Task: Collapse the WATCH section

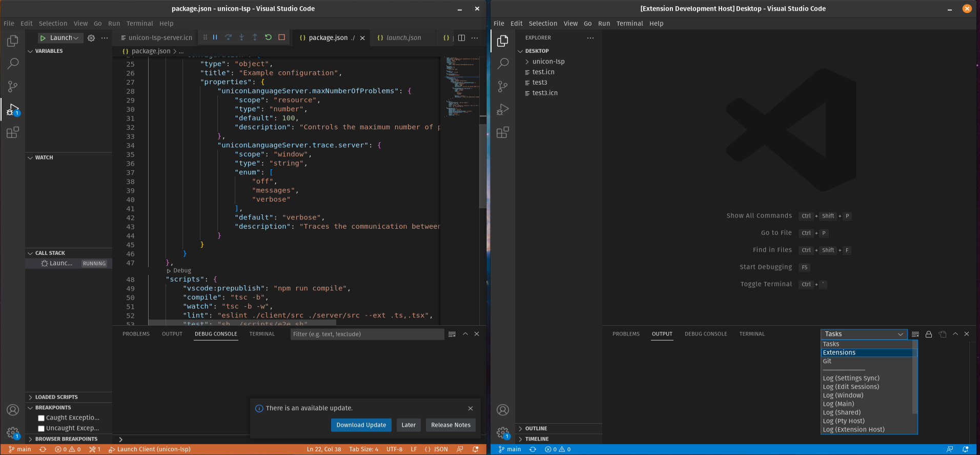Action: [69, 157]
